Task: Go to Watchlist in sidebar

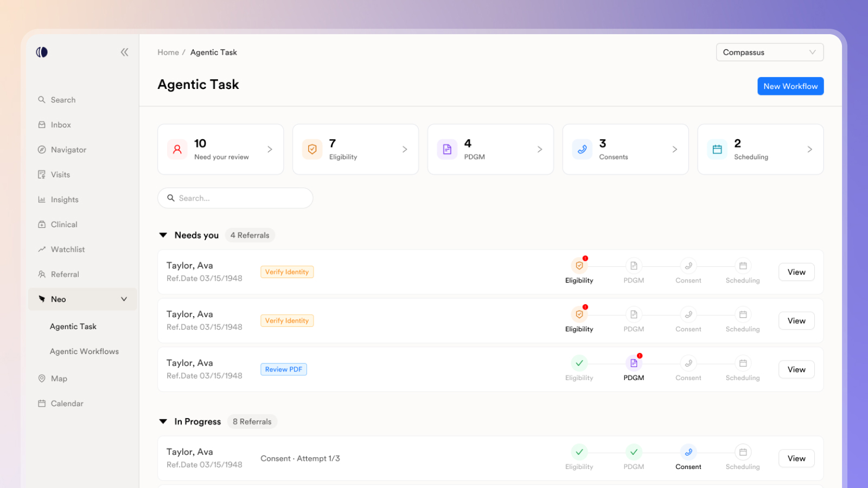Action: (x=68, y=249)
